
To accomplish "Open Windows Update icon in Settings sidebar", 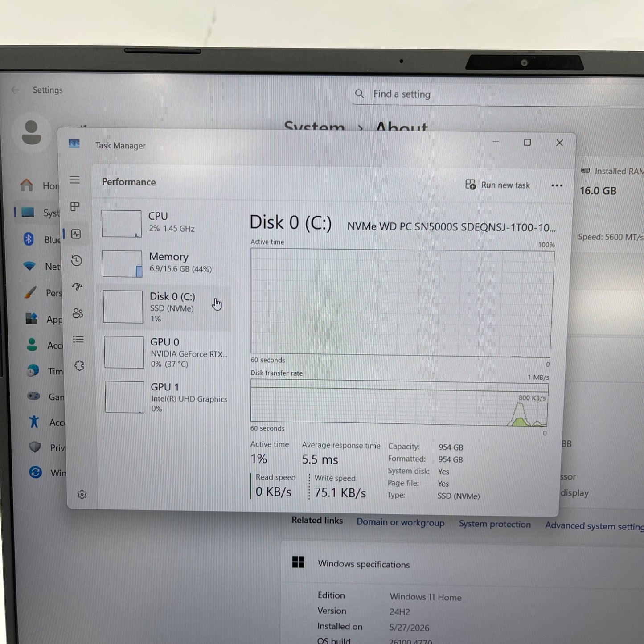I will 36,472.
